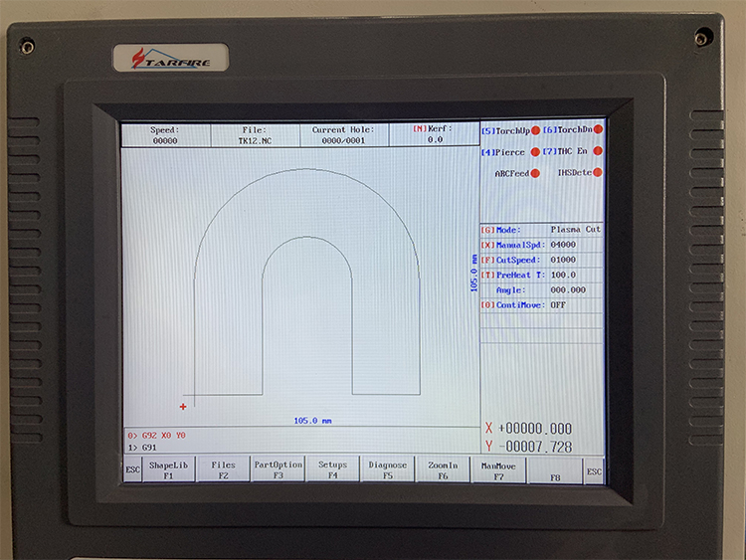Click the THC En indicator light
Image resolution: width=746 pixels, height=560 pixels.
pos(598,151)
